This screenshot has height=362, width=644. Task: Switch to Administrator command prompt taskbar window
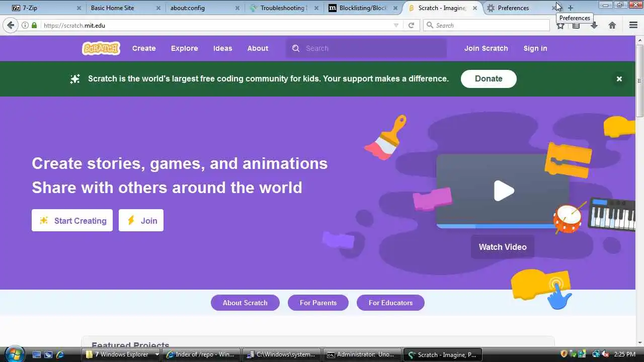pyautogui.click(x=362, y=354)
